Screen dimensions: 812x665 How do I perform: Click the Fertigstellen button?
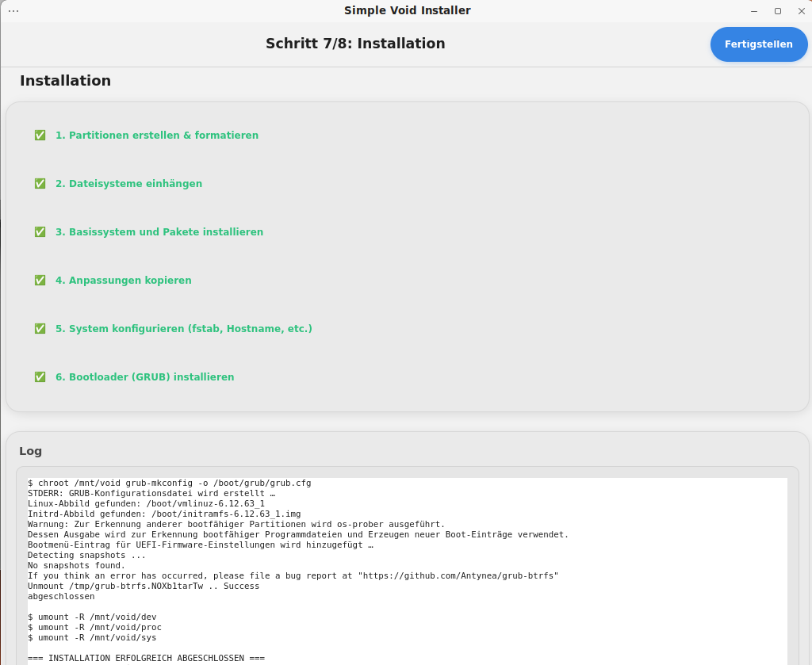pos(758,44)
